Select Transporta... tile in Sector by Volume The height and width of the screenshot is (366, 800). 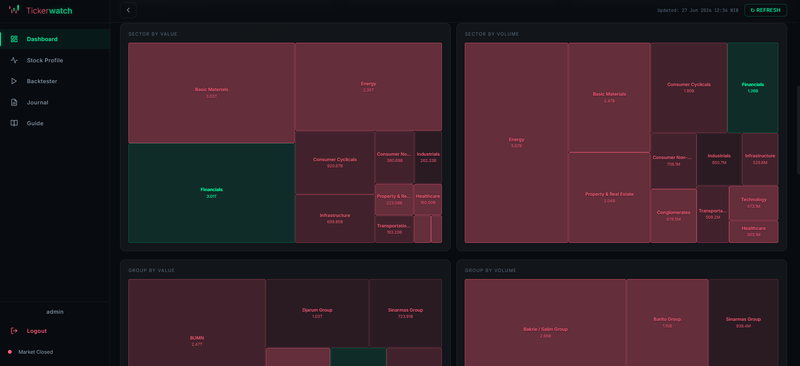click(713, 214)
